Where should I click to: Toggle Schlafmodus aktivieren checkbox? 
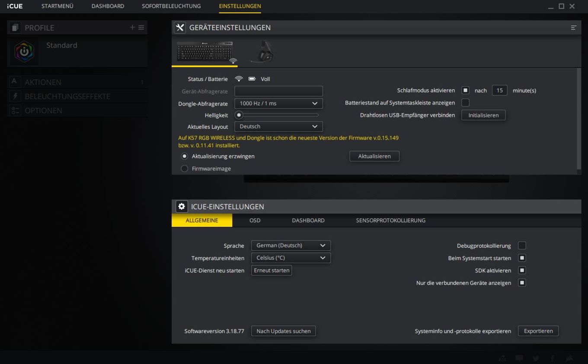coord(465,90)
